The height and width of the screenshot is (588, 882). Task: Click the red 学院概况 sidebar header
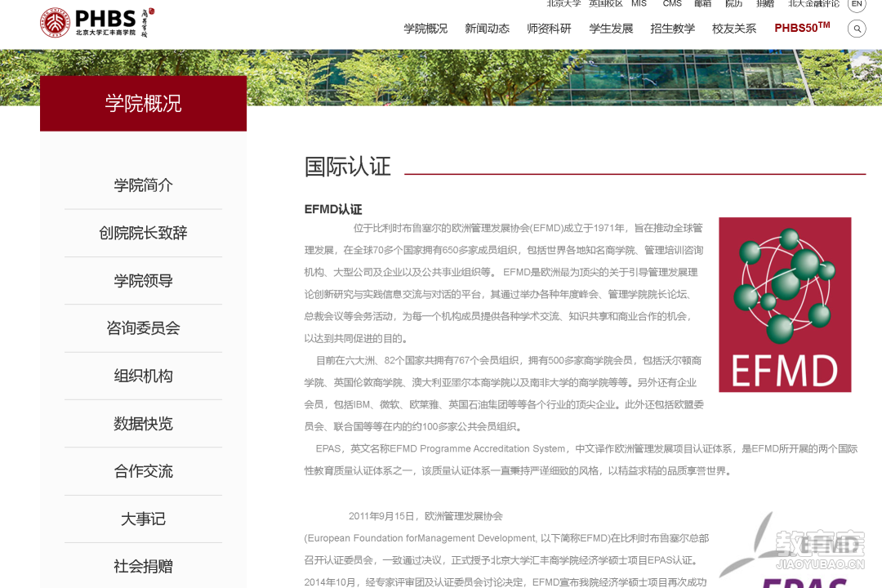pos(144,104)
